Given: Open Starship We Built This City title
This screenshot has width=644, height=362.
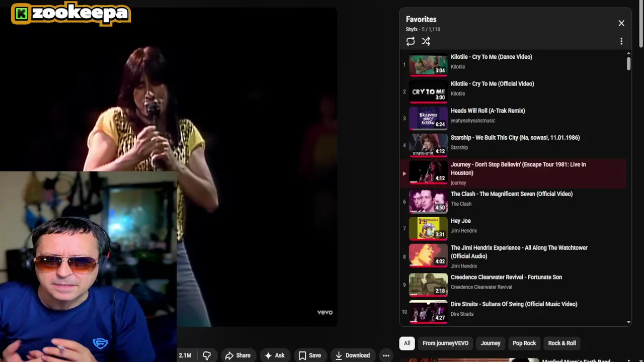Looking at the screenshot, I should click(x=515, y=138).
